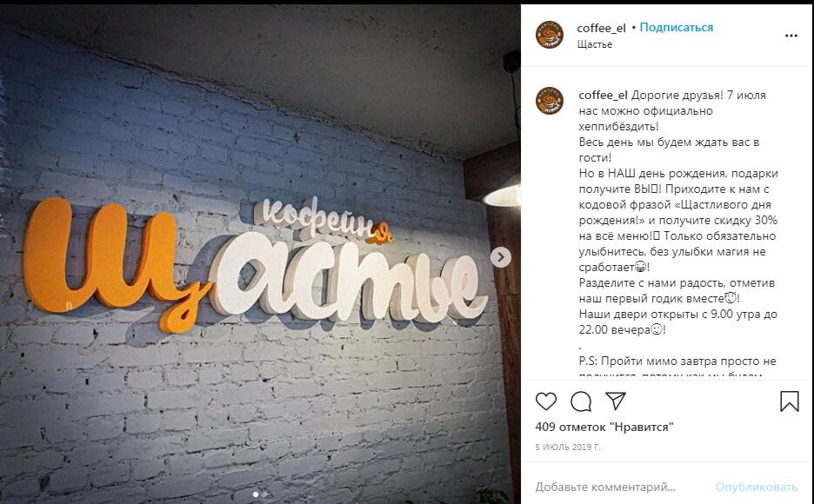Open post date 5 июль 2019

point(567,447)
